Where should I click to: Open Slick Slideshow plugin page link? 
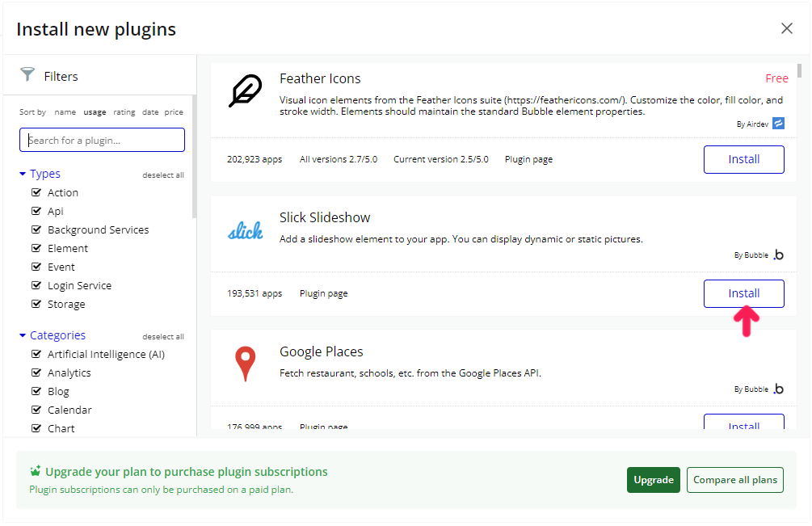[324, 293]
